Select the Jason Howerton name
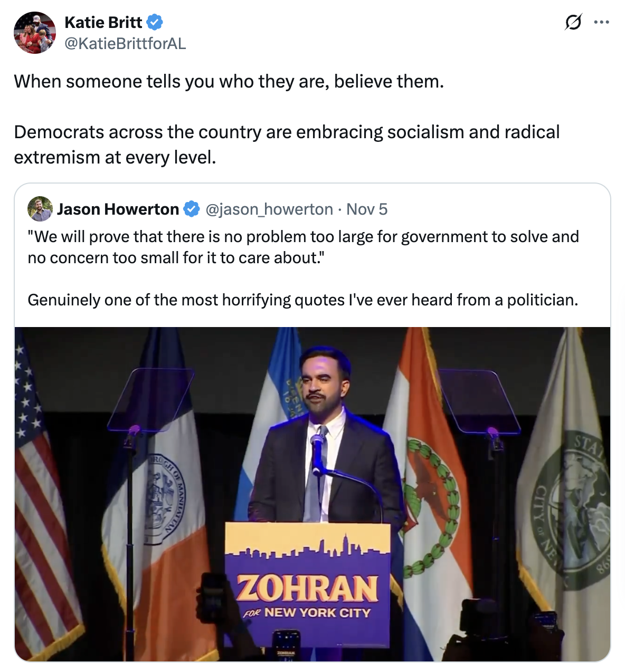The image size is (625, 672). 118,209
